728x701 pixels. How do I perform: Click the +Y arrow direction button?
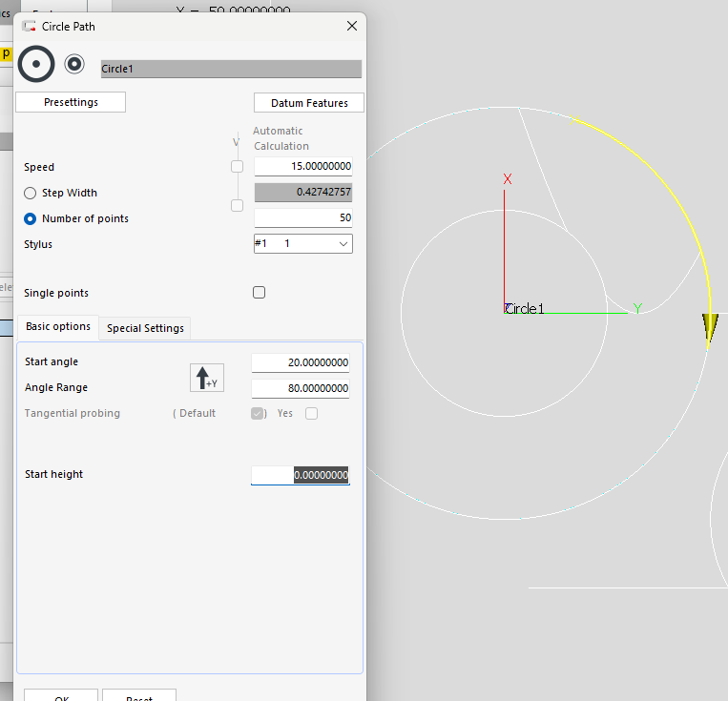click(x=206, y=378)
